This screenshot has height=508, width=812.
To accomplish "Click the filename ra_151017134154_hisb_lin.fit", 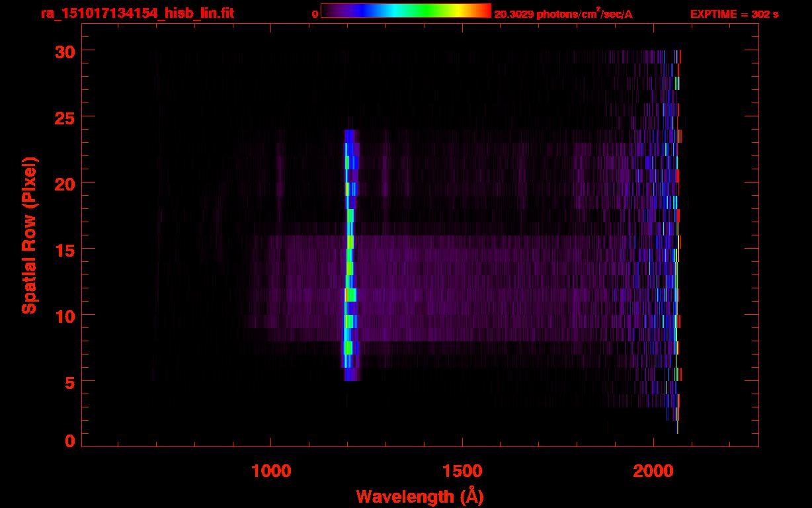I will (137, 14).
